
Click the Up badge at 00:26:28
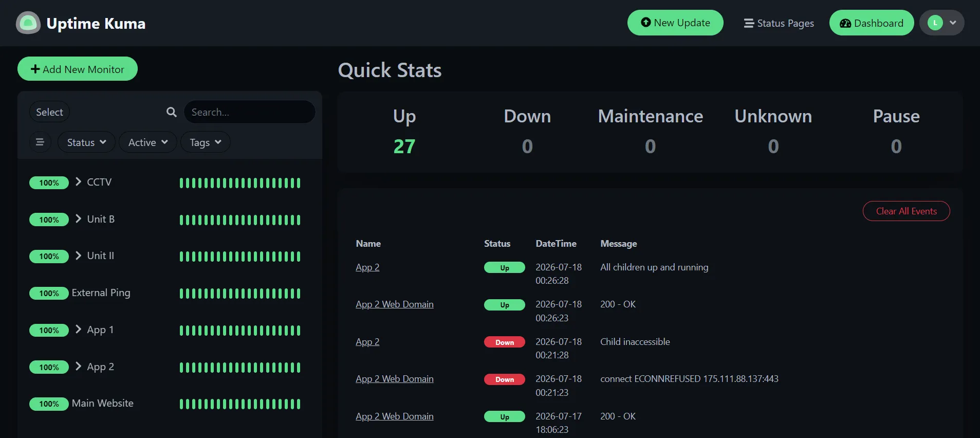pyautogui.click(x=505, y=268)
